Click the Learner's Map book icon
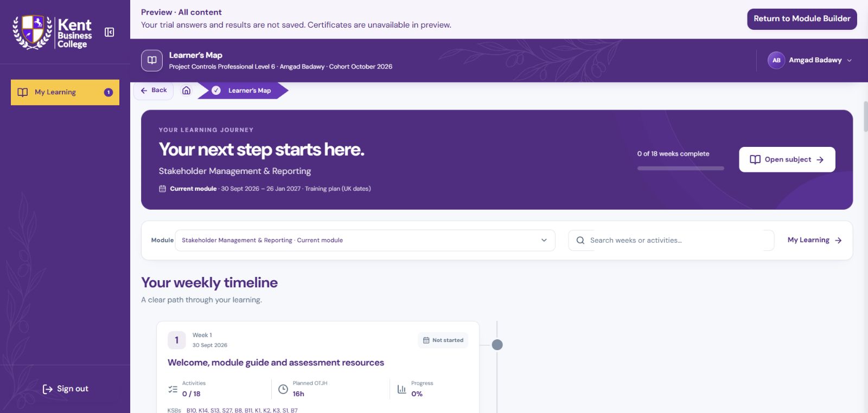Viewport: 868px width, 413px height. [152, 61]
